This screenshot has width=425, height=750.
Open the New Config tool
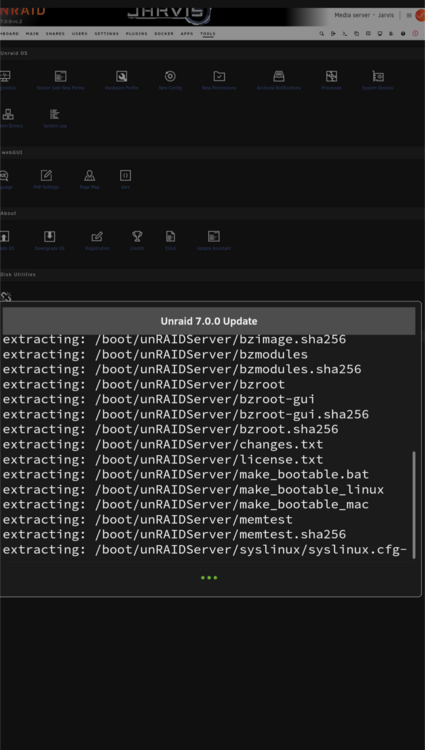point(170,80)
